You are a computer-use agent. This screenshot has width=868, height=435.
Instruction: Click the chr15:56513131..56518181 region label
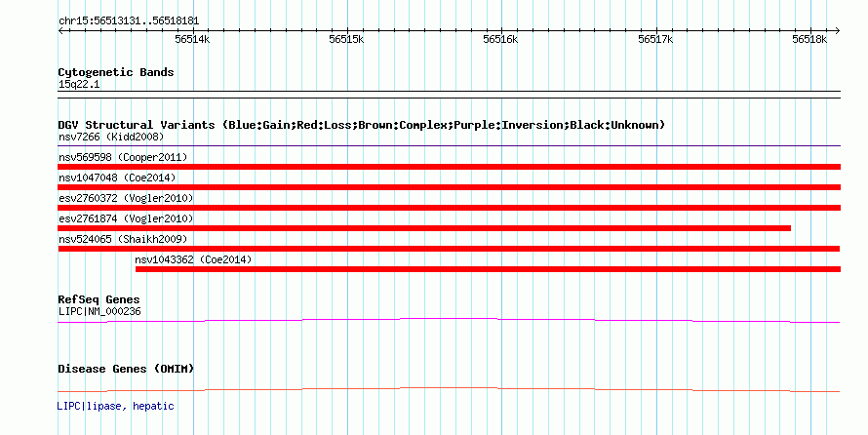pos(129,21)
